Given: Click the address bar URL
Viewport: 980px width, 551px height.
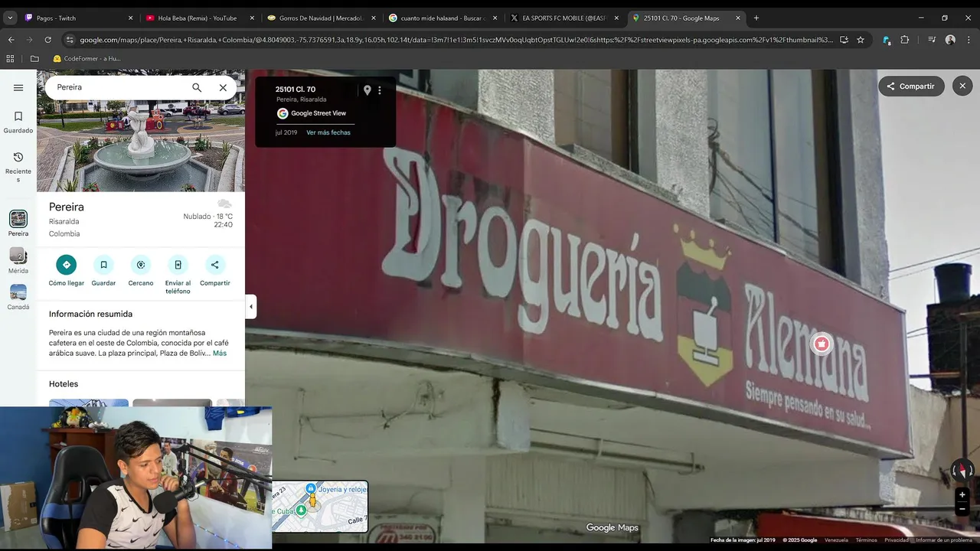Looking at the screenshot, I should click(x=456, y=40).
